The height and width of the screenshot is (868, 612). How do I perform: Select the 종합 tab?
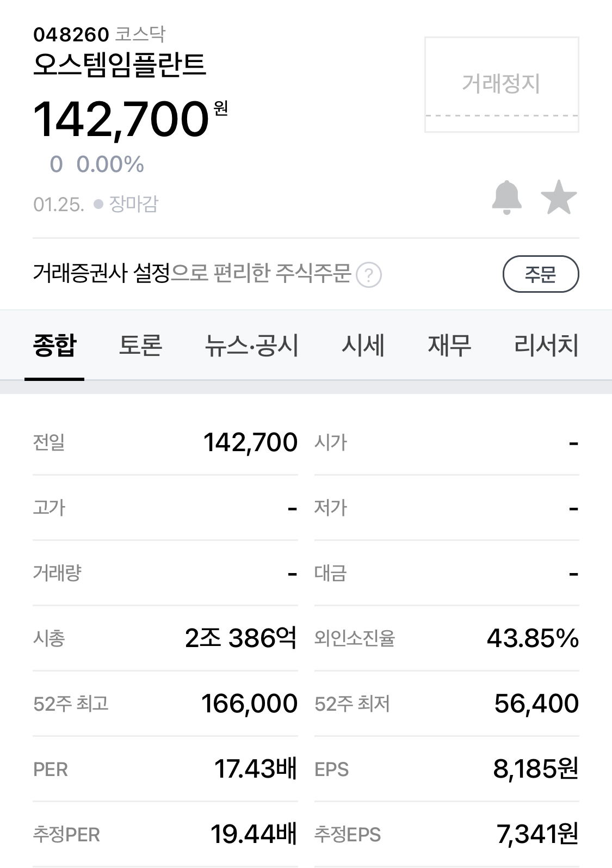[x=54, y=346]
